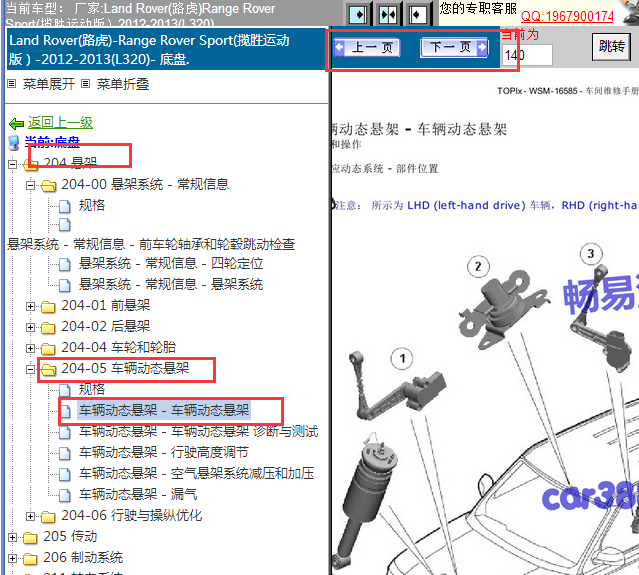This screenshot has width=639, height=575.
Task: Expand the 205 传动 node
Action: (13, 538)
